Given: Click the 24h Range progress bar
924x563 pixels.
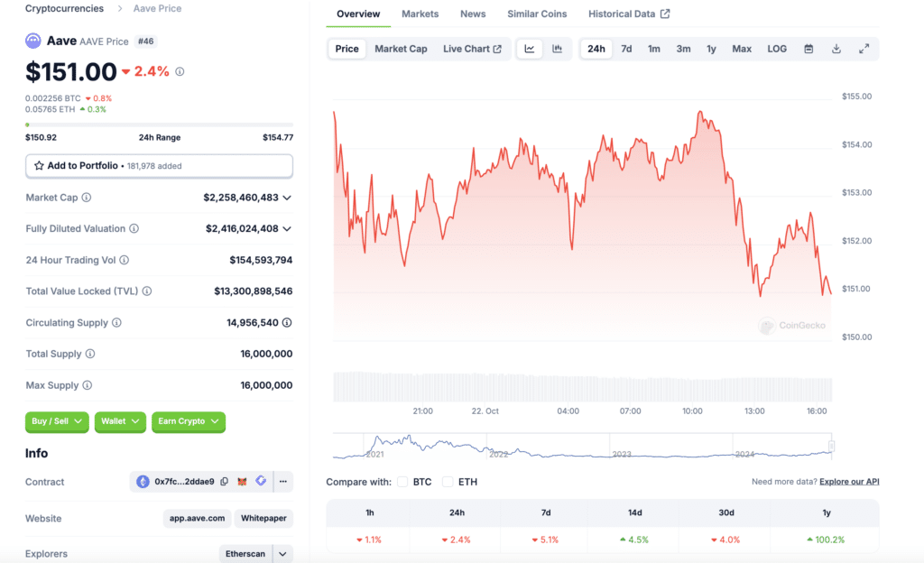Looking at the screenshot, I should point(159,125).
